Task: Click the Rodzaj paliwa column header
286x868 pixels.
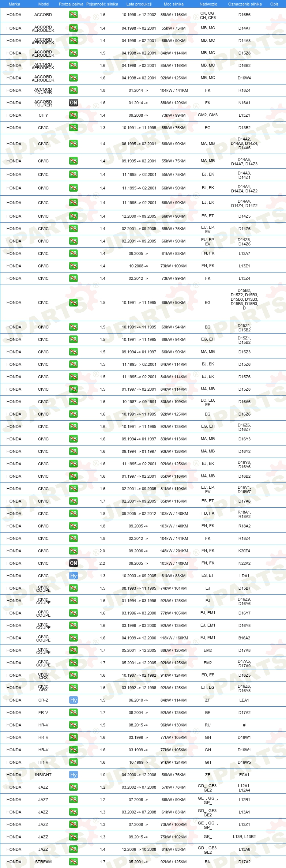Action: pos(71,4)
